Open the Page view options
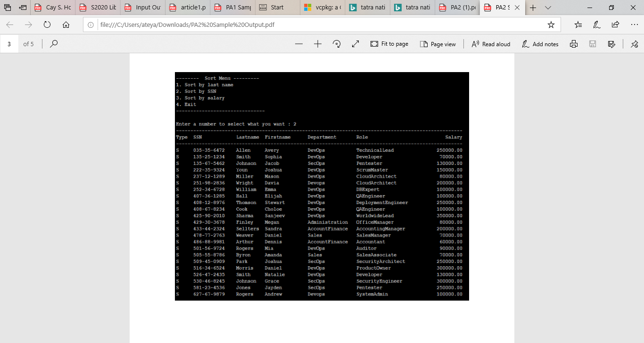Image resolution: width=644 pixels, height=343 pixels. (438, 44)
